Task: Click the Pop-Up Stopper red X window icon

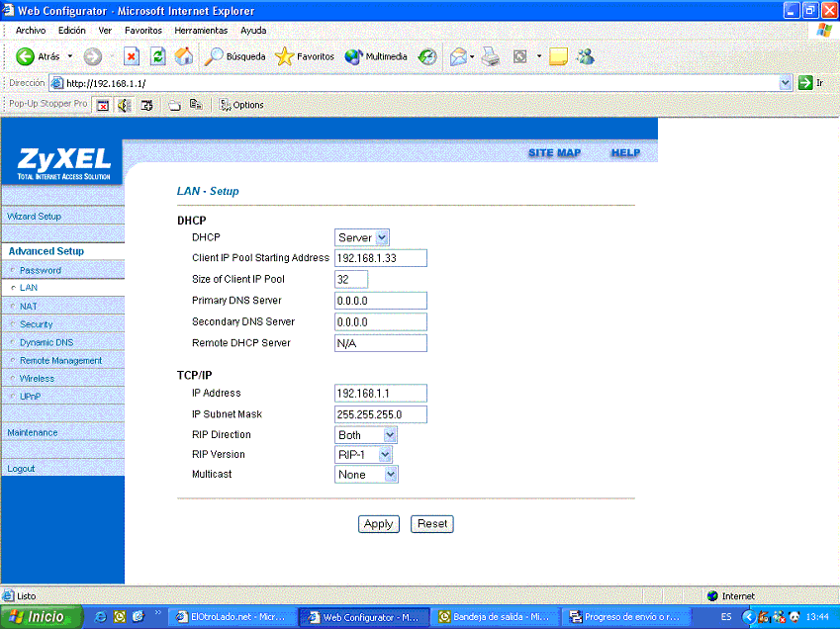Action: 103,105
